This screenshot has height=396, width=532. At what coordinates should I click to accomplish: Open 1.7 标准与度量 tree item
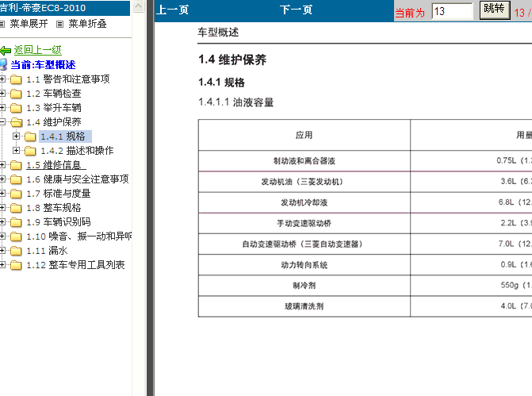(59, 194)
